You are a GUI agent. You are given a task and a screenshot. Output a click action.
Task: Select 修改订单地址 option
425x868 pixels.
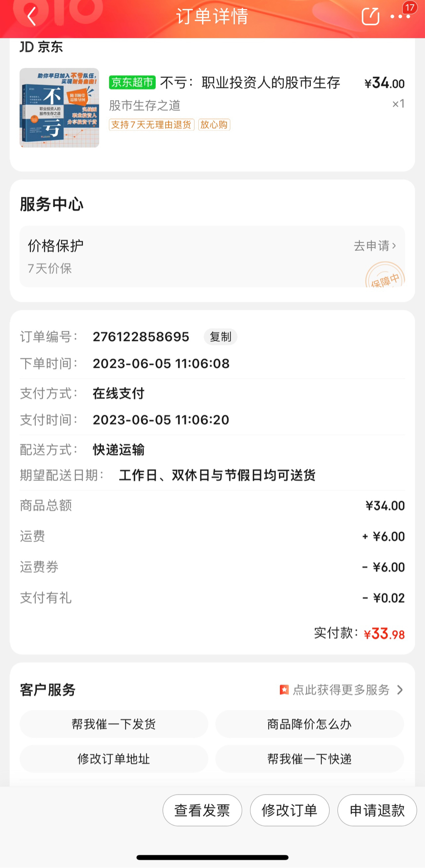[x=113, y=759]
